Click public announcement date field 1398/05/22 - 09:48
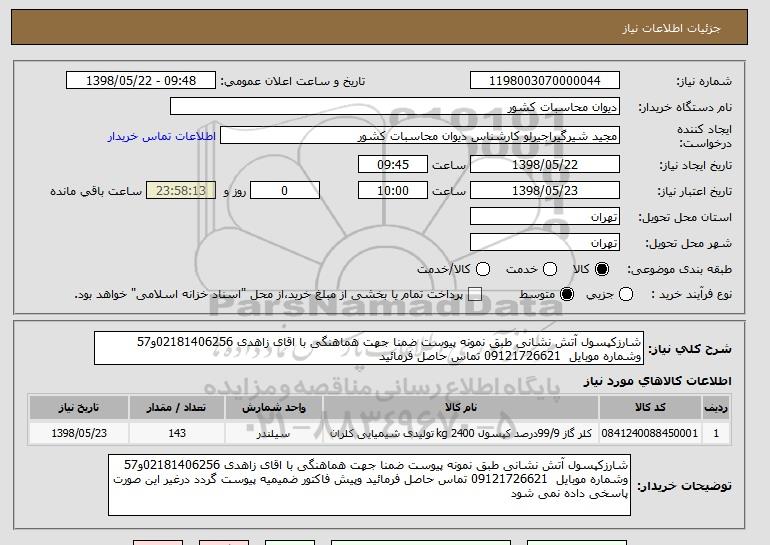 (141, 81)
